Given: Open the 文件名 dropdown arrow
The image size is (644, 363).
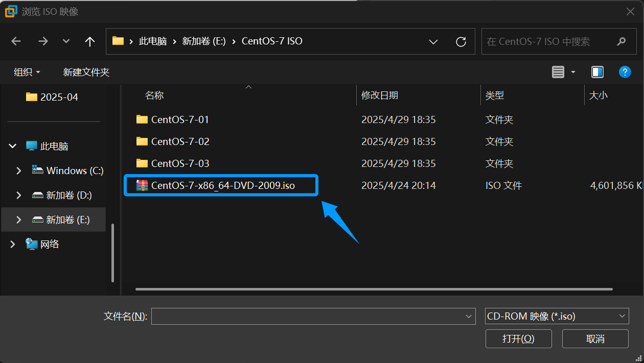Looking at the screenshot, I should (x=470, y=317).
